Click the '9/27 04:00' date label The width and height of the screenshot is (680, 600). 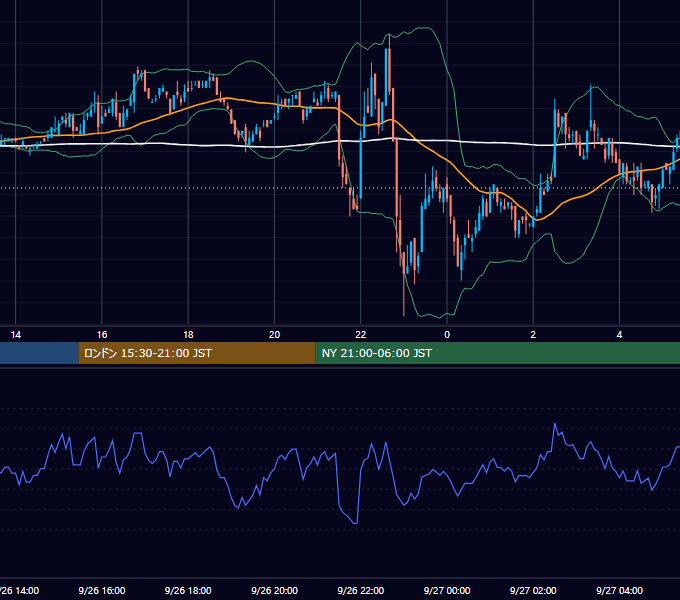(619, 590)
